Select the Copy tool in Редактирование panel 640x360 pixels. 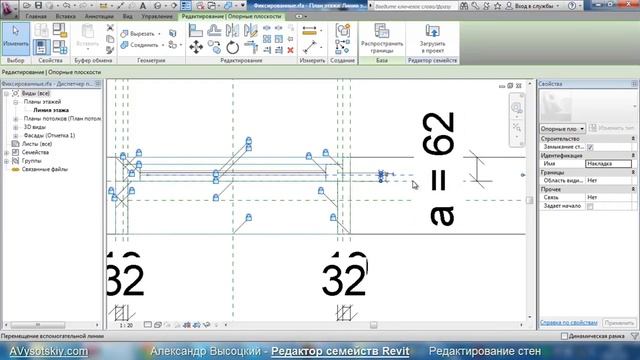214,47
